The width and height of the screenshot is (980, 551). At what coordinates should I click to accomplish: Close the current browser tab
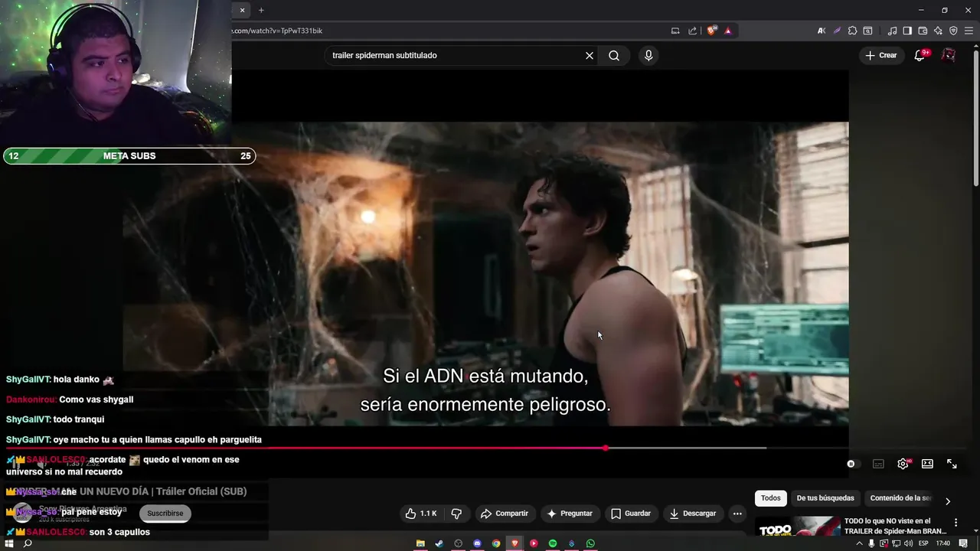(242, 10)
